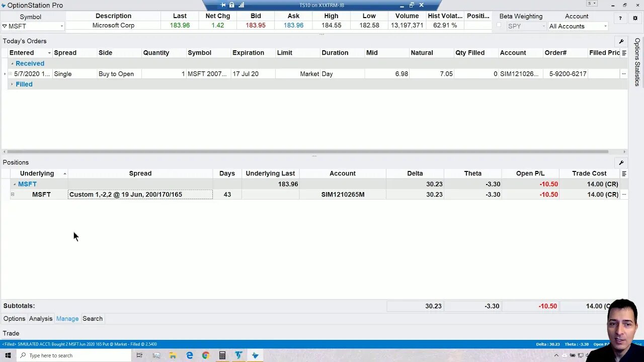Click the SIM1210265M account cell
This screenshot has height=362, width=644.
(343, 195)
